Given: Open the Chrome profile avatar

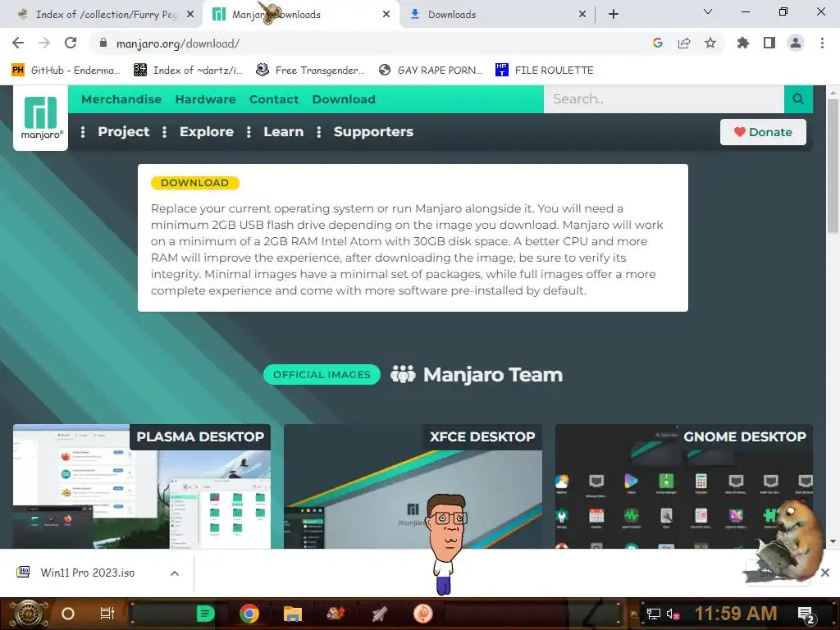Looking at the screenshot, I should (796, 43).
